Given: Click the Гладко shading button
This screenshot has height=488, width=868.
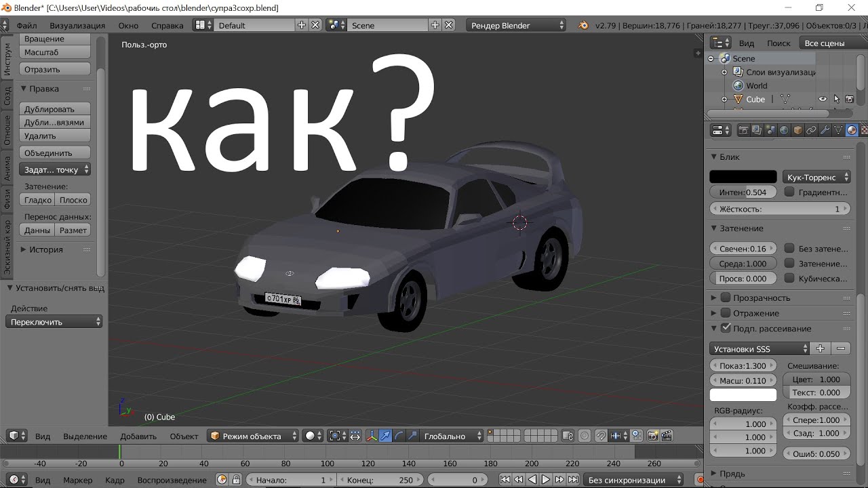Looking at the screenshot, I should [x=37, y=200].
